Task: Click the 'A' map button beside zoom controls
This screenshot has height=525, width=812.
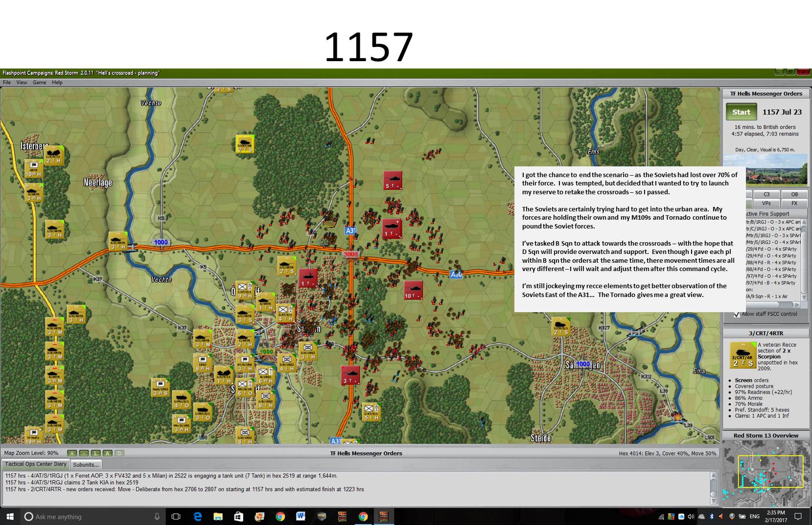Action: (x=107, y=453)
